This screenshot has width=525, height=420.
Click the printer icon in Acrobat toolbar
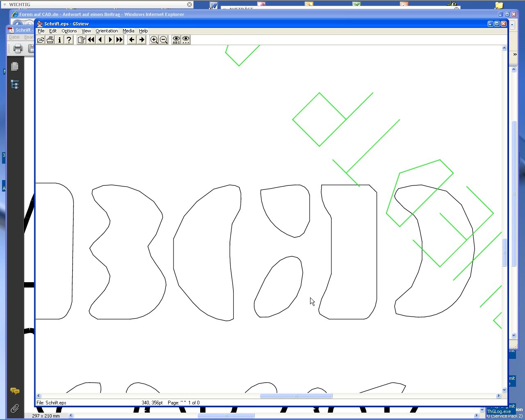click(x=18, y=49)
